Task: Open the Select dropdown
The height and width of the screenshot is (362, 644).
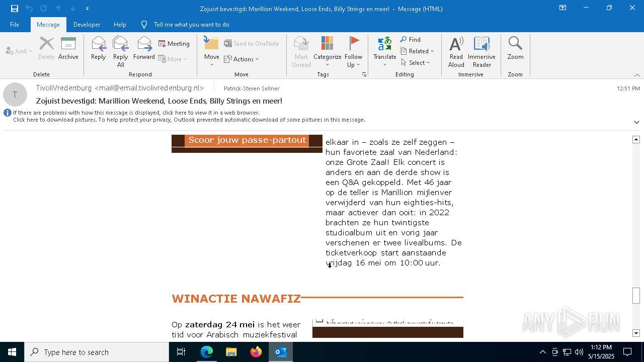Action: [416, 62]
